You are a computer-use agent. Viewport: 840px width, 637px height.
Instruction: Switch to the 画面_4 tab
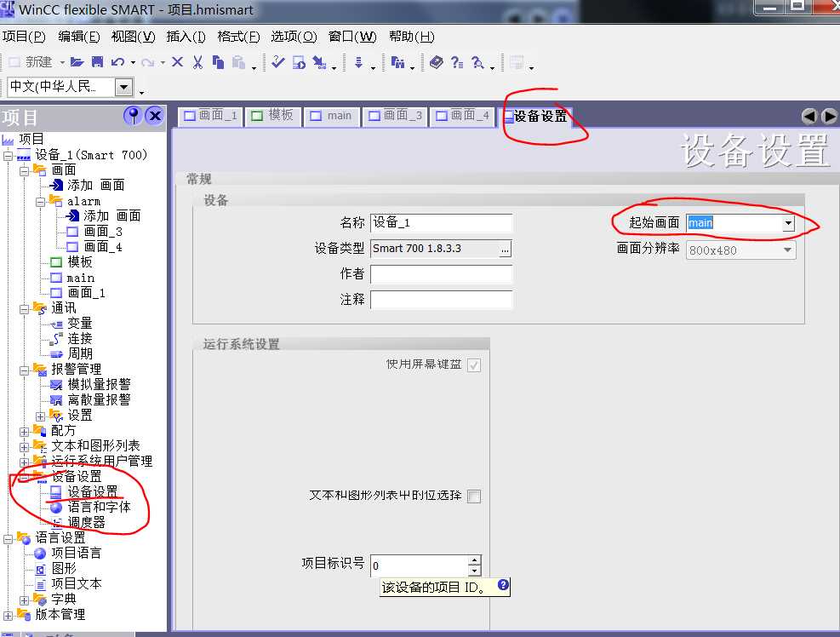pyautogui.click(x=462, y=116)
